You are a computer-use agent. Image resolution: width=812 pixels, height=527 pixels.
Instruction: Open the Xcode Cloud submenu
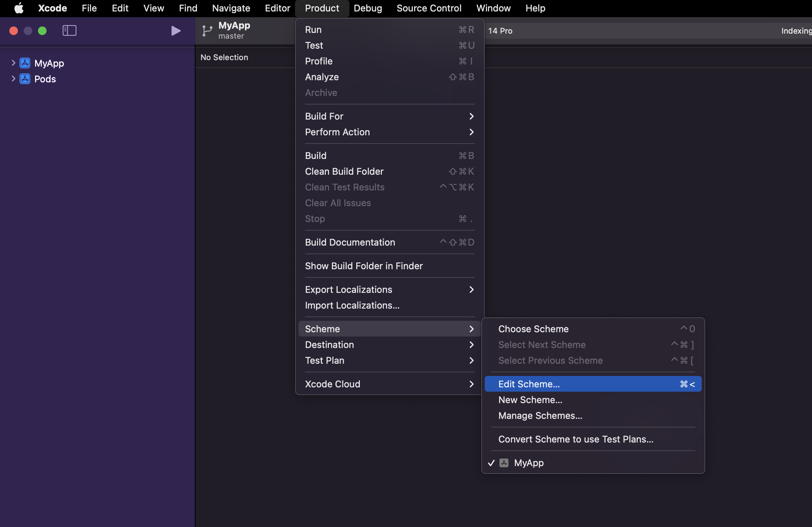pos(390,384)
